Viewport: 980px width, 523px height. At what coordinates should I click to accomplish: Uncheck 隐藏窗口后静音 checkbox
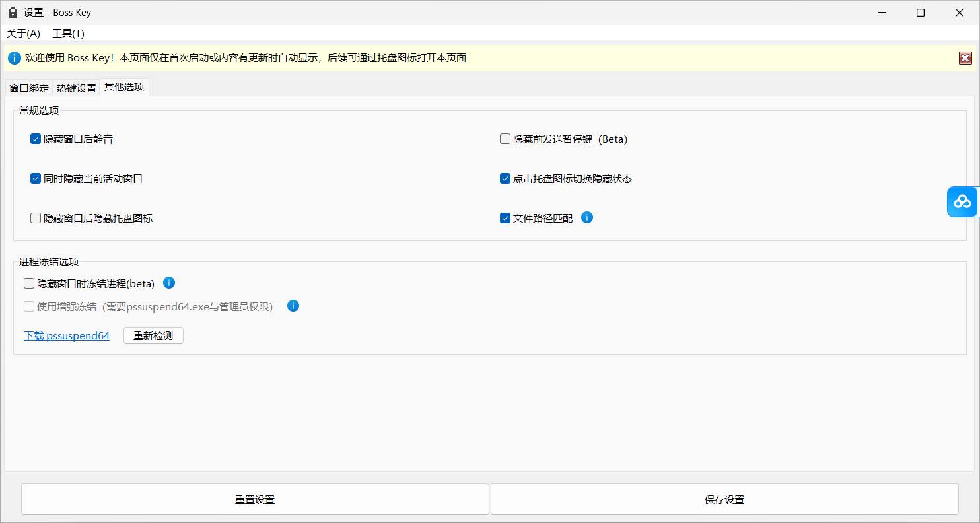click(36, 139)
